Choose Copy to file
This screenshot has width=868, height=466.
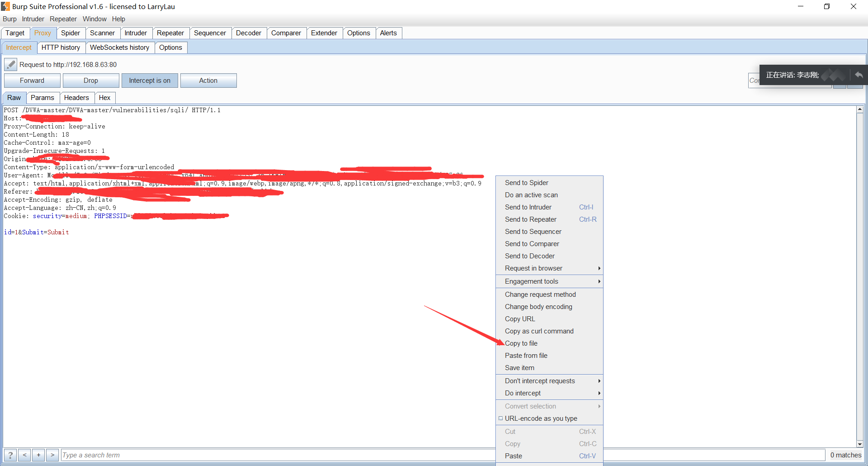[x=549, y=343]
